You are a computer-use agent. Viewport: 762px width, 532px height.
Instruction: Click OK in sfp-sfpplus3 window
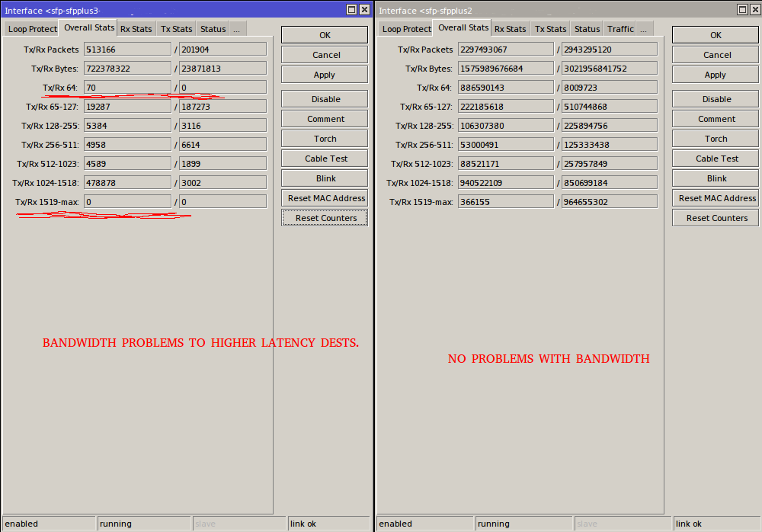coord(325,35)
